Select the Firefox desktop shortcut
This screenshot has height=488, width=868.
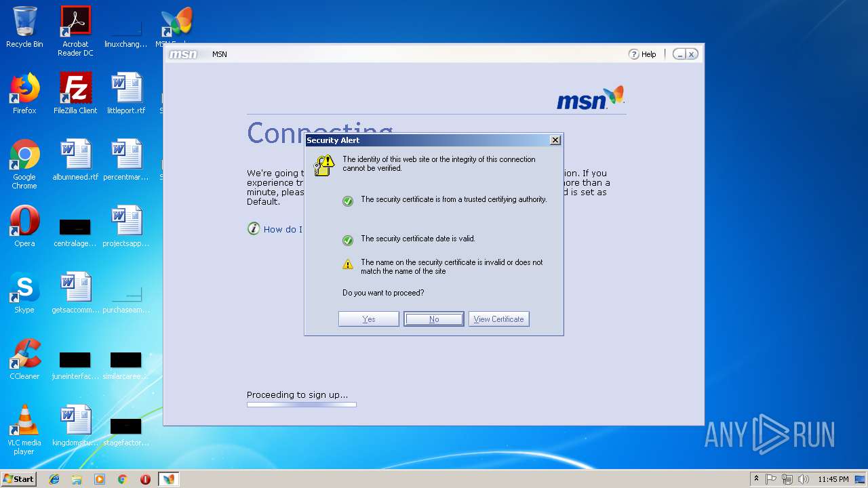tap(24, 94)
